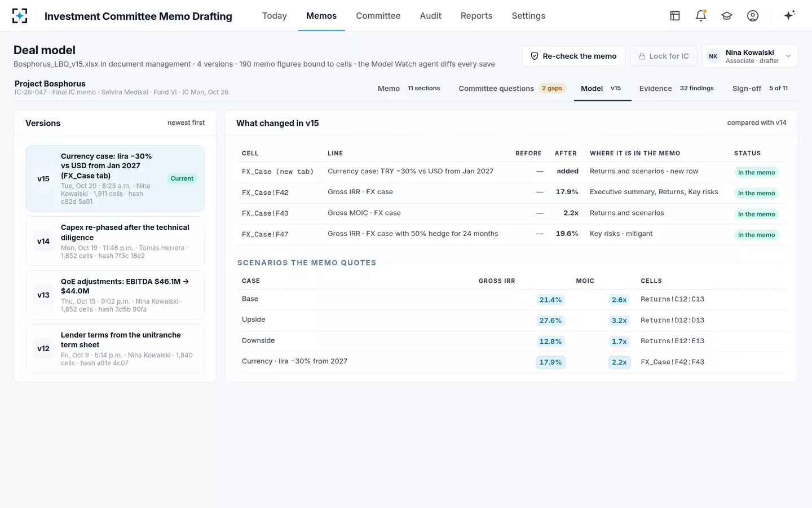Image resolution: width=812 pixels, height=508 pixels.
Task: Click the Current badge on v15
Action: (182, 178)
